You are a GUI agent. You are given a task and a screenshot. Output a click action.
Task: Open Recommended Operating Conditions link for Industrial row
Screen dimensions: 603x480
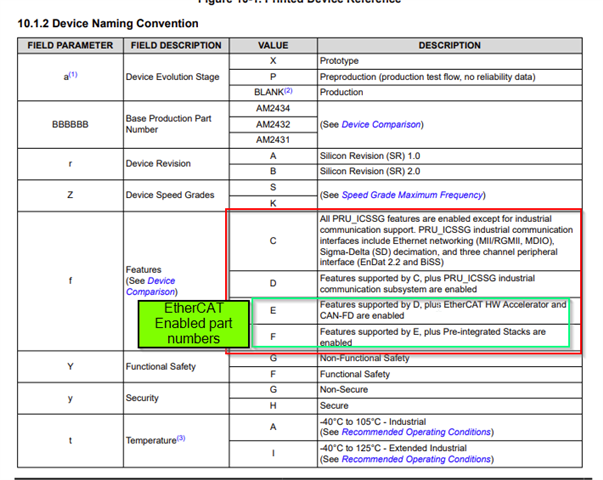click(416, 432)
